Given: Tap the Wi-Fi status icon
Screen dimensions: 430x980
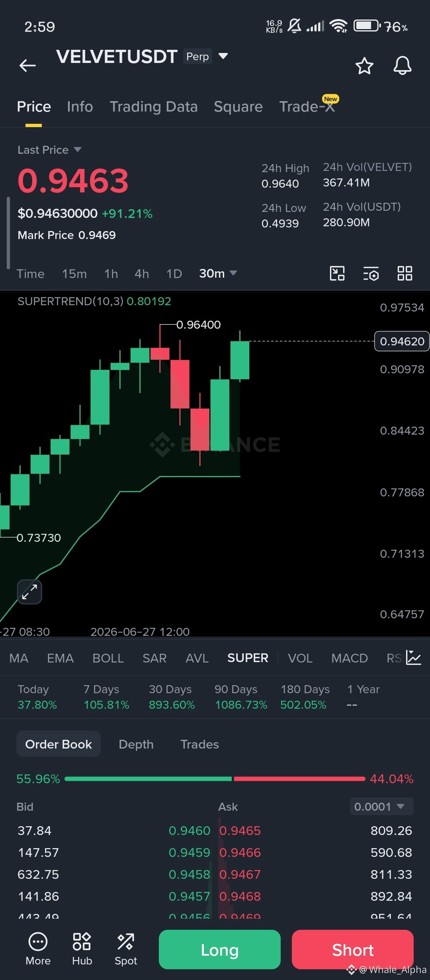Looking at the screenshot, I should pos(338,26).
